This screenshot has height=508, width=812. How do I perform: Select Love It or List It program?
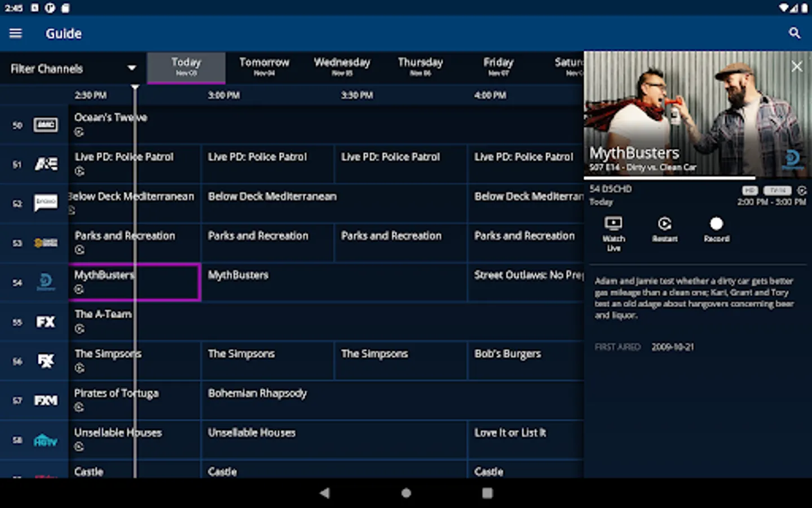[526, 440]
